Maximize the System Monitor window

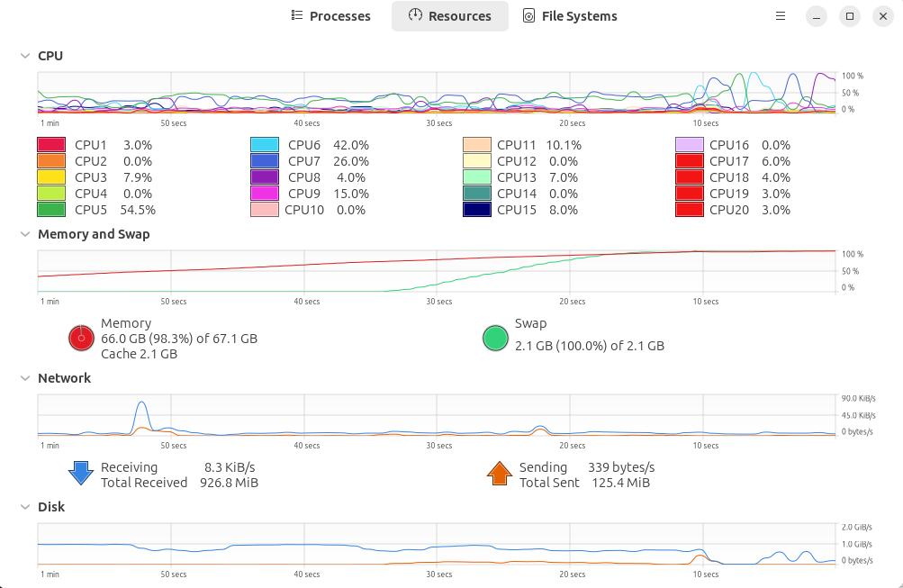click(x=849, y=16)
